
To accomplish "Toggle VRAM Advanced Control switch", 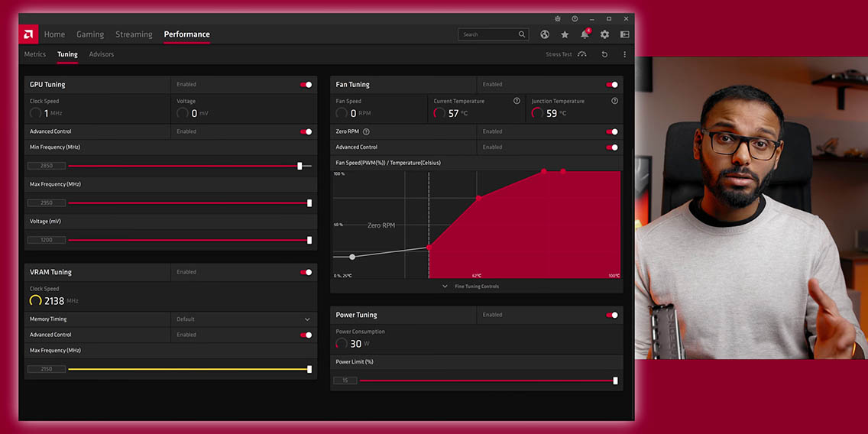I will [306, 335].
